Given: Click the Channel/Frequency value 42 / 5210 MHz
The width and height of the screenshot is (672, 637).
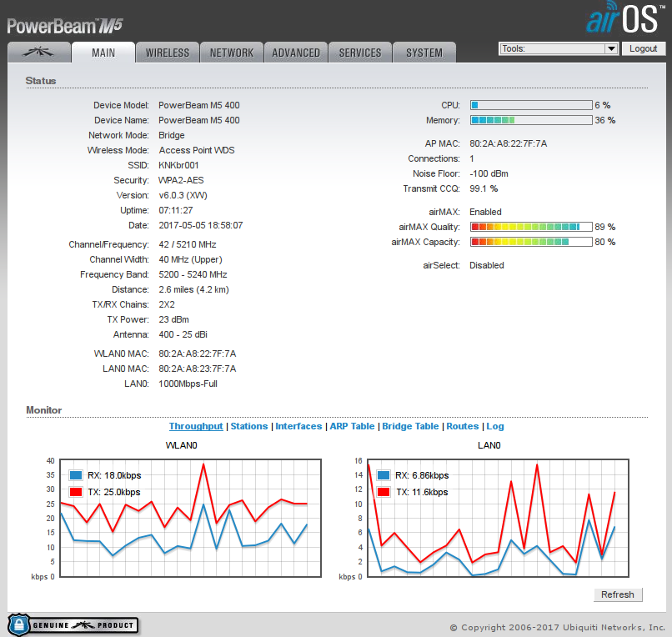Looking at the screenshot, I should click(188, 244).
